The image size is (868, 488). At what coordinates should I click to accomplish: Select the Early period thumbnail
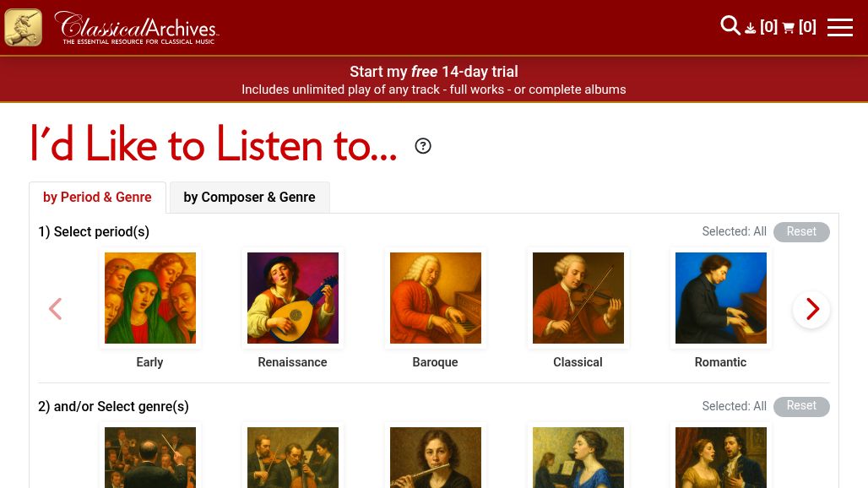click(150, 298)
